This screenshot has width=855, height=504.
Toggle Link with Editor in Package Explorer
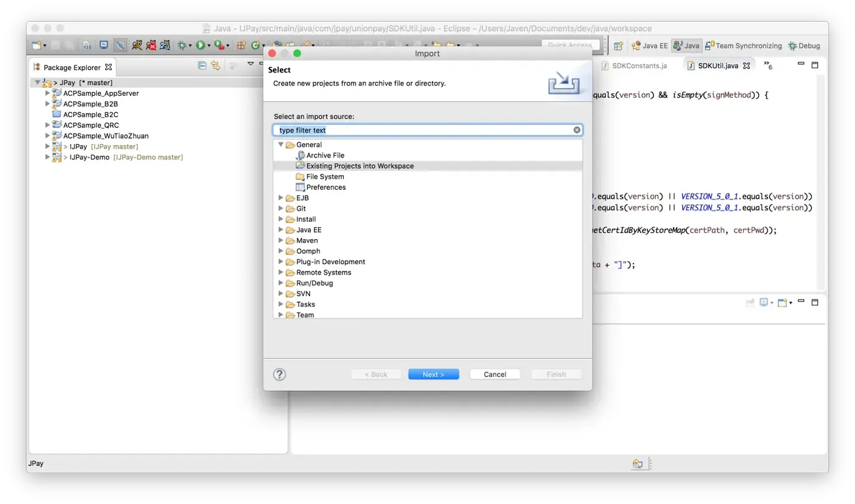pyautogui.click(x=216, y=65)
